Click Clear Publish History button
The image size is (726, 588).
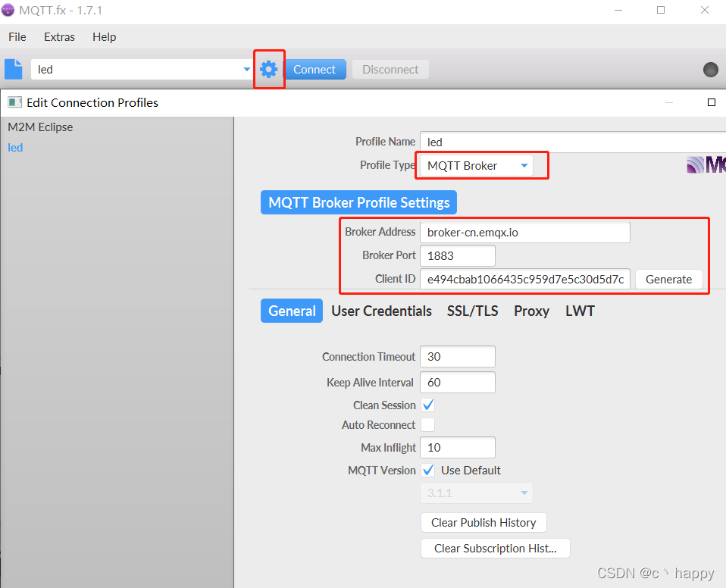[x=483, y=522]
